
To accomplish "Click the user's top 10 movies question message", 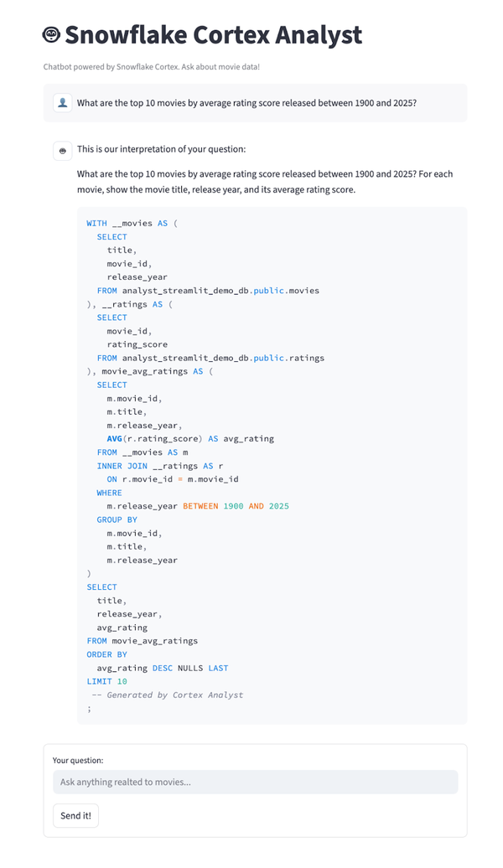I will point(246,103).
